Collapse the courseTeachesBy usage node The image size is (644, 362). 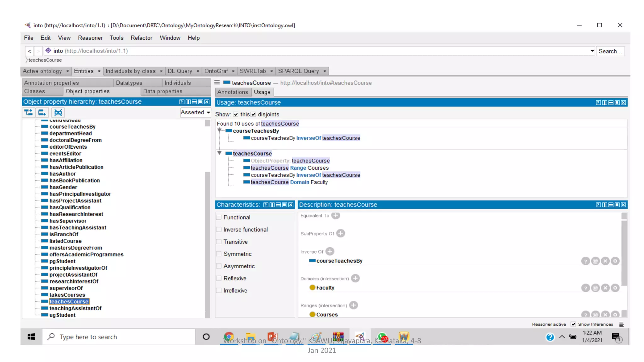coord(219,131)
